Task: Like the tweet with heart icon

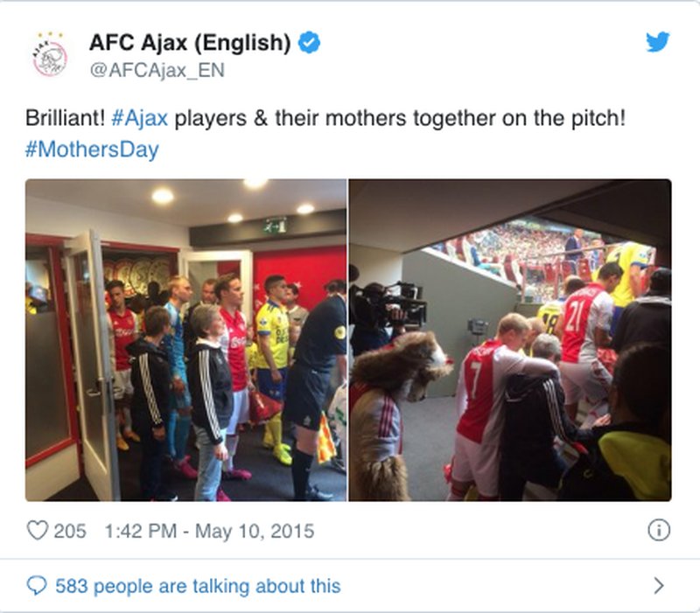Action: coord(38,531)
